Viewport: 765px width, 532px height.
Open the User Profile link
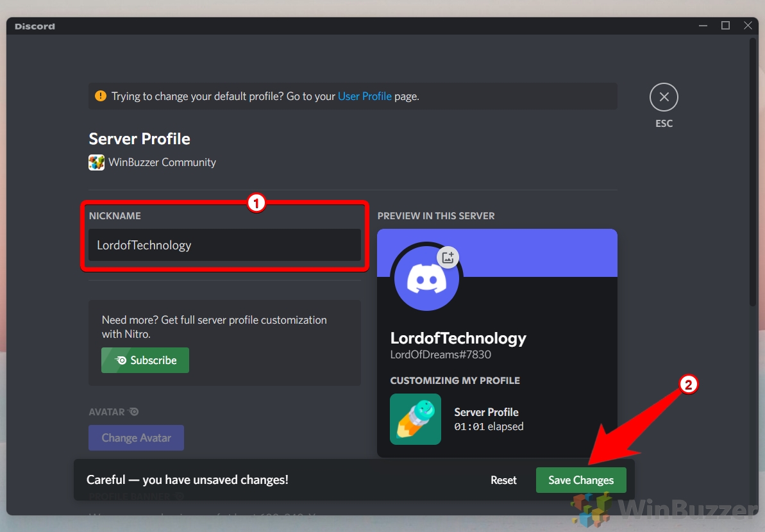[364, 96]
